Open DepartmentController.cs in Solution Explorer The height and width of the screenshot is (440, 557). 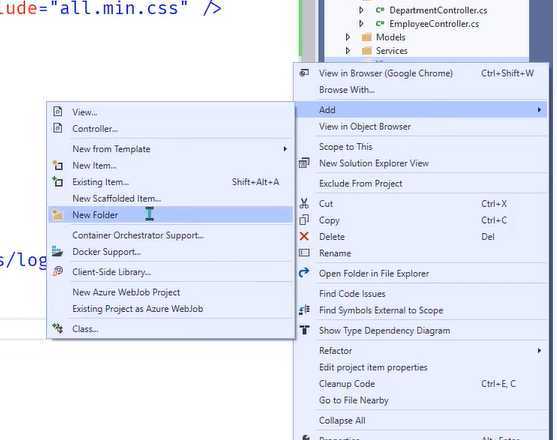pos(438,10)
